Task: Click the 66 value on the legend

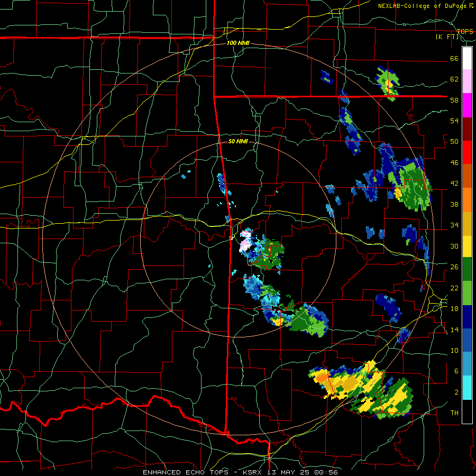Action: [x=454, y=58]
